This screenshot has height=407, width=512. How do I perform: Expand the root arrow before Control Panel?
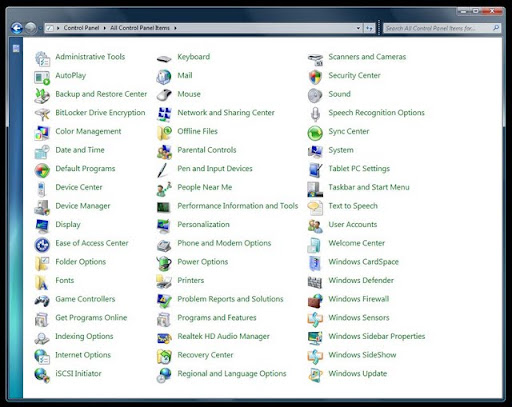click(x=58, y=28)
